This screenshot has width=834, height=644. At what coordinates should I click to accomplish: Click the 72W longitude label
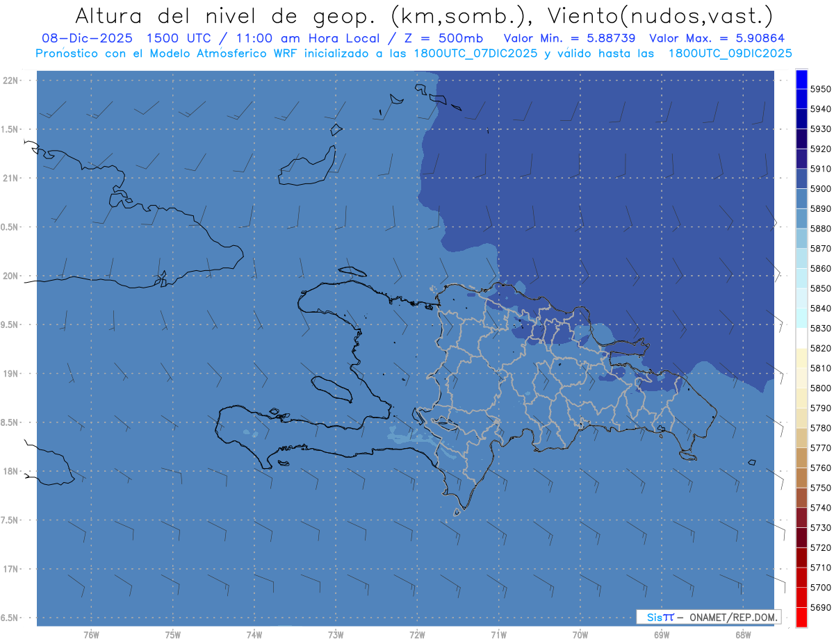pyautogui.click(x=417, y=635)
